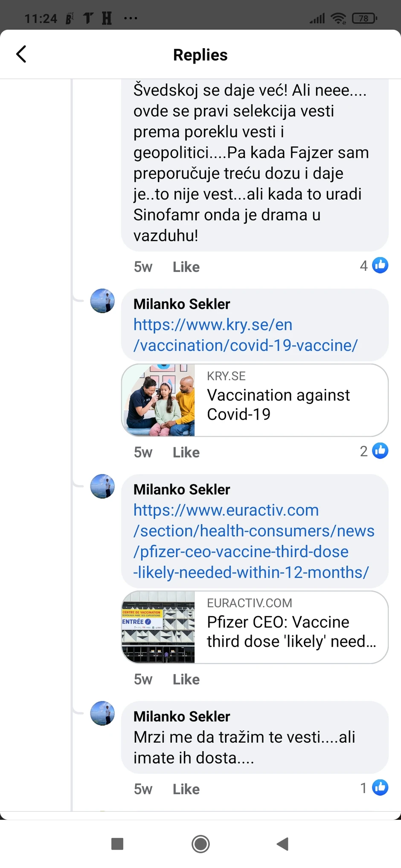Screen dimensions: 401x868
Task: Open profile picture beside 'Mrzi me' comment
Action: click(102, 713)
